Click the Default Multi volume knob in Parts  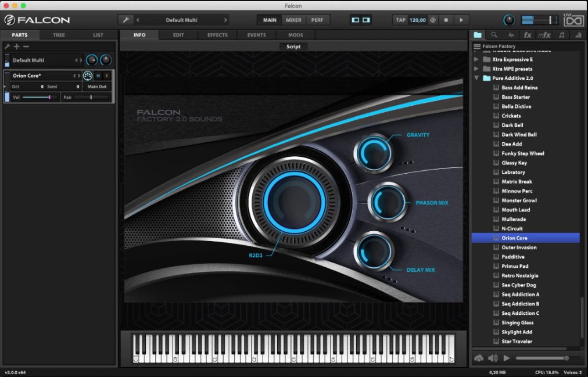(x=92, y=60)
